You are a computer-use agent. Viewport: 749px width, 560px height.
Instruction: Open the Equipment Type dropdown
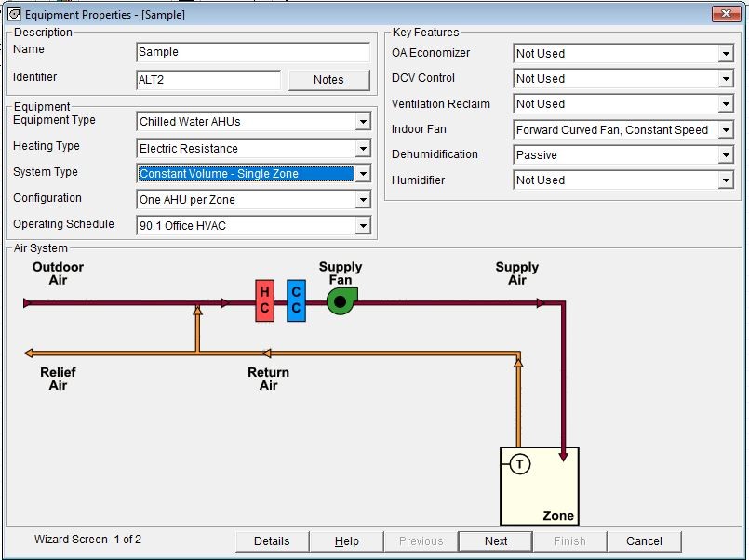(x=362, y=122)
